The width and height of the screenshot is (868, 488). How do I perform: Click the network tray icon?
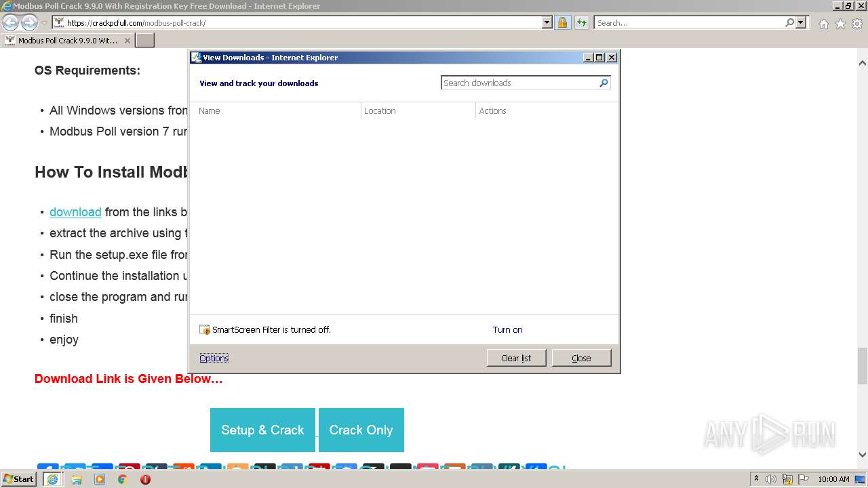(787, 479)
